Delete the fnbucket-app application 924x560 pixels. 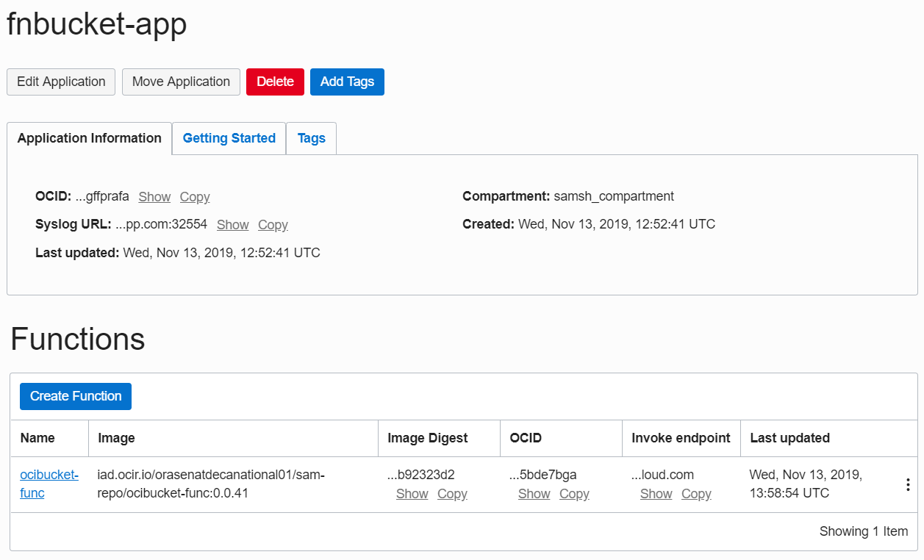pos(275,82)
